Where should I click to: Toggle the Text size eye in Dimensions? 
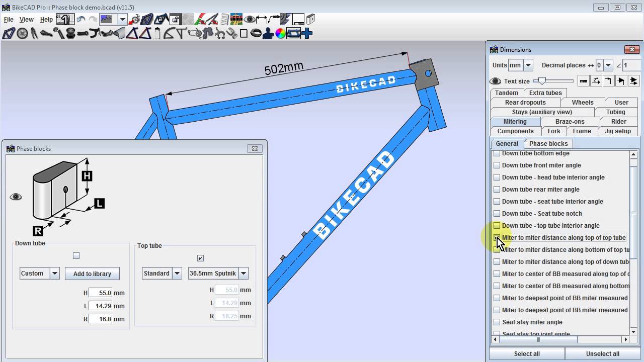495,81
